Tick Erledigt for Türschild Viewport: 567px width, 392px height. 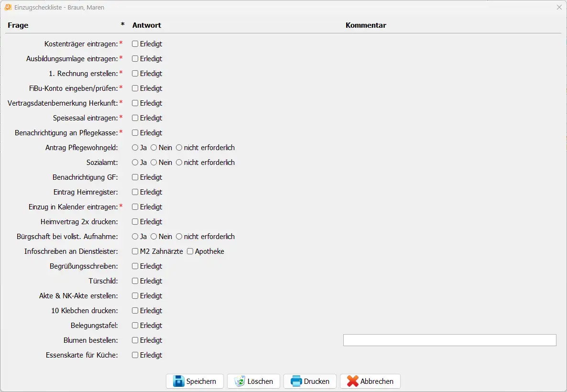pyautogui.click(x=135, y=281)
